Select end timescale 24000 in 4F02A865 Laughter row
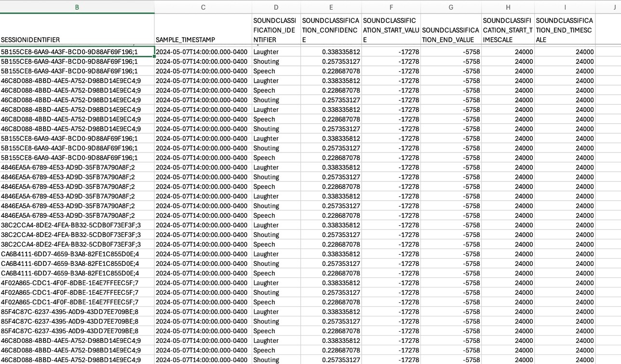This screenshot has width=621, height=364. point(565,283)
